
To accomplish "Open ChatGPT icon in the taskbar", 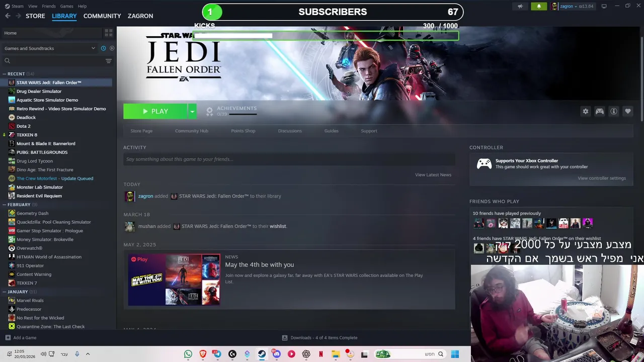I will (x=306, y=354).
